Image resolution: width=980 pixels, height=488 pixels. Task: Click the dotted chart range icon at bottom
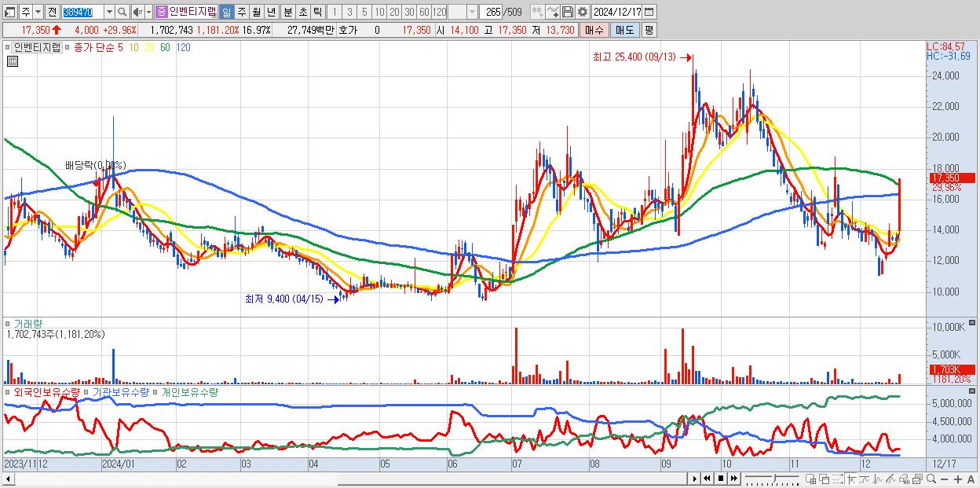point(836,479)
